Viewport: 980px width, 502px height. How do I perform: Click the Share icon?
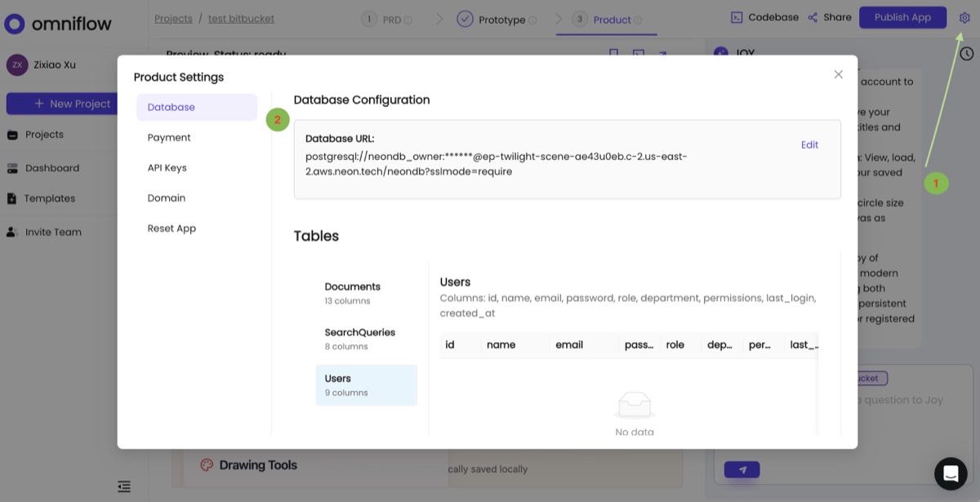(830, 16)
